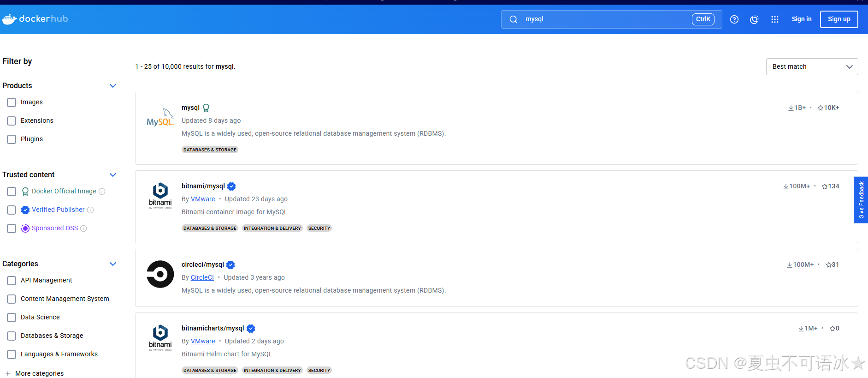Open the mysql official repository title
This screenshot has width=868, height=378.
190,108
